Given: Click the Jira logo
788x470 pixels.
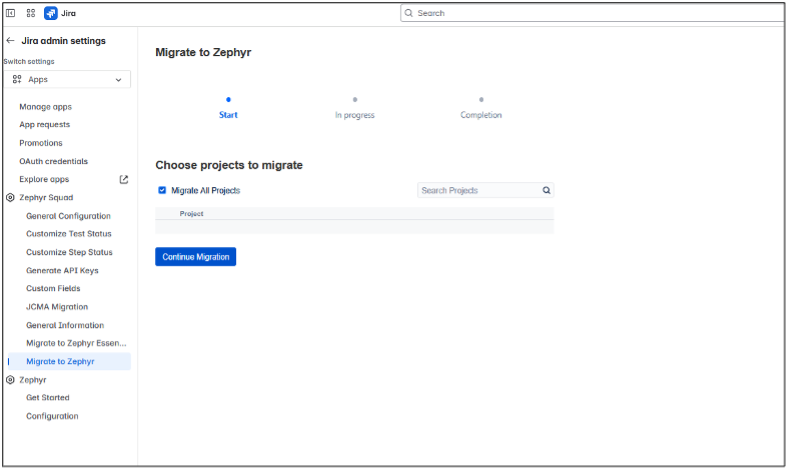Looking at the screenshot, I should [51, 13].
